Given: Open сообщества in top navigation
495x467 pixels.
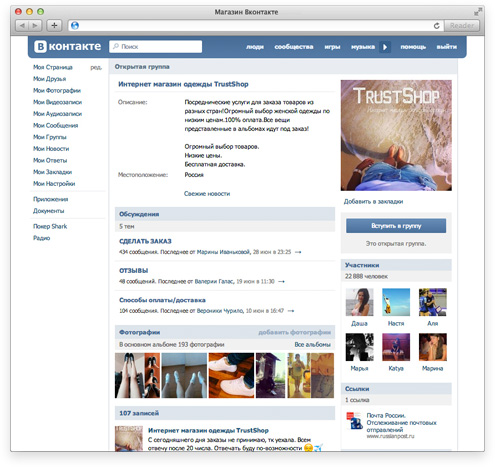Looking at the screenshot, I should click(x=294, y=47).
